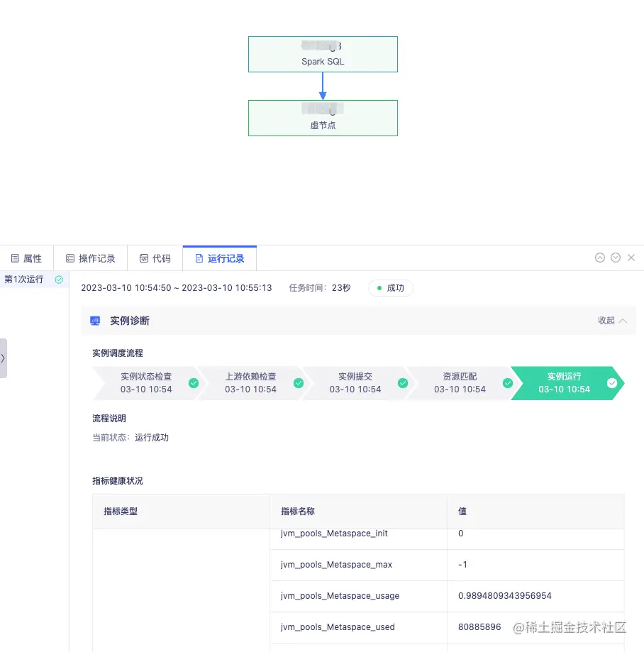Click the value 0.9894809343956954
This screenshot has width=644, height=652.
[505, 596]
